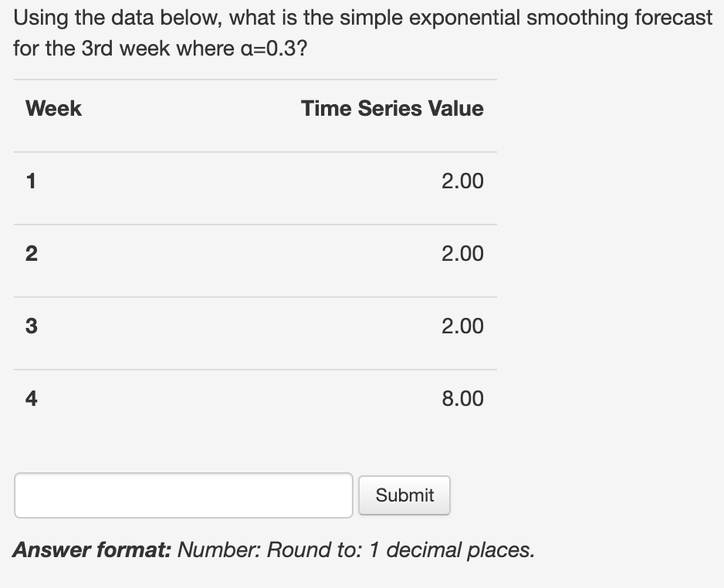The height and width of the screenshot is (588, 724).
Task: Select the Time Series Value column header
Action: 392,109
